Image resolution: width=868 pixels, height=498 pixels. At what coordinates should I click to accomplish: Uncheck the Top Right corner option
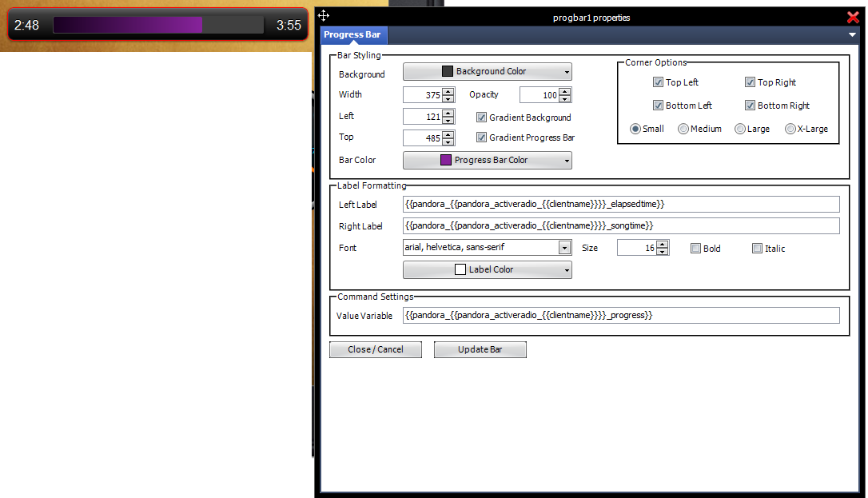point(750,82)
